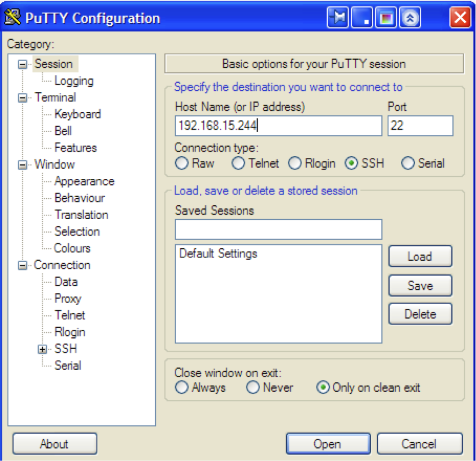The height and width of the screenshot is (461, 476).
Task: Close the PuTTY Configuration window
Action: coord(460,18)
